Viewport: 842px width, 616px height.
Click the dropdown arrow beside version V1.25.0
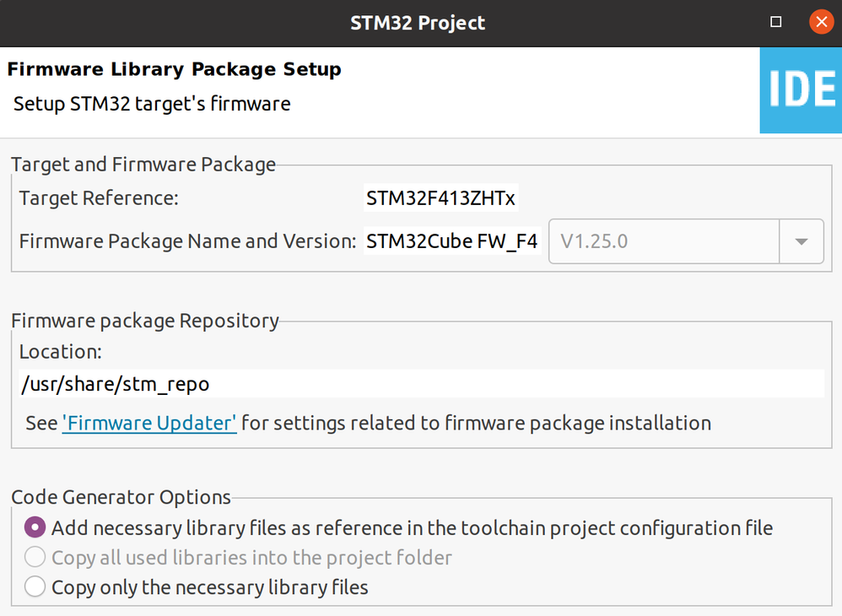point(802,241)
